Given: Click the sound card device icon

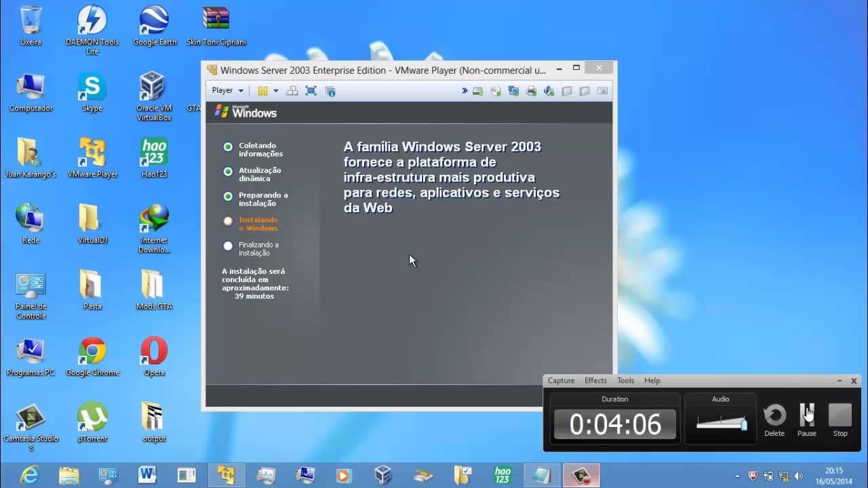Looking at the screenshot, I should click(x=549, y=91).
